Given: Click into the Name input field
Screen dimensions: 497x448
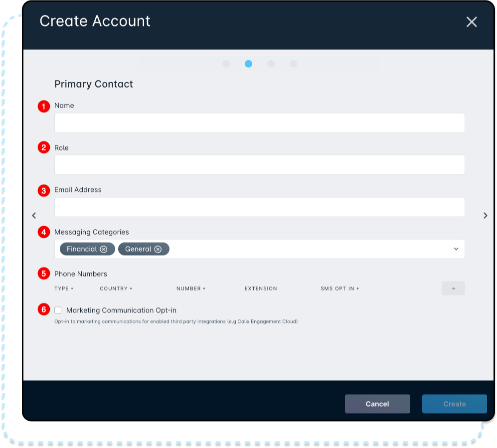Looking at the screenshot, I should click(x=260, y=123).
